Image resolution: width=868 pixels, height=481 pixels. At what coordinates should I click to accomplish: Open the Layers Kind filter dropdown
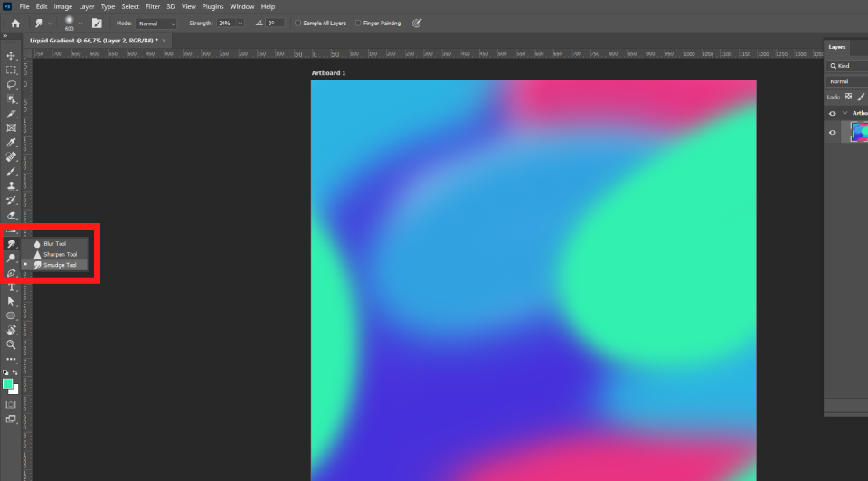point(847,66)
